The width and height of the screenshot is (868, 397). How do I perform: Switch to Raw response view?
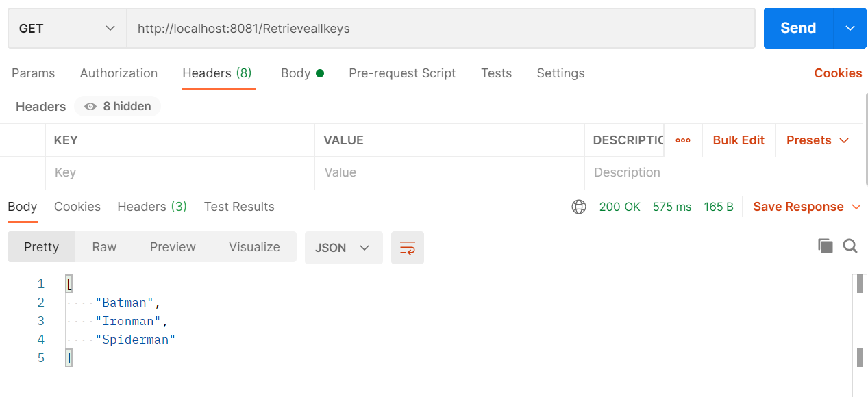point(104,247)
